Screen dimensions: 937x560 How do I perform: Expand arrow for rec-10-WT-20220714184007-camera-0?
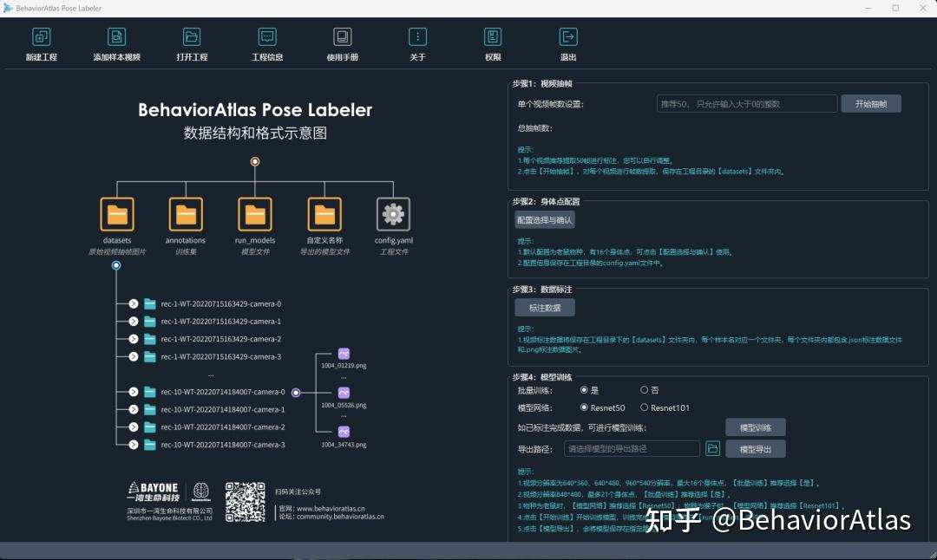134,392
